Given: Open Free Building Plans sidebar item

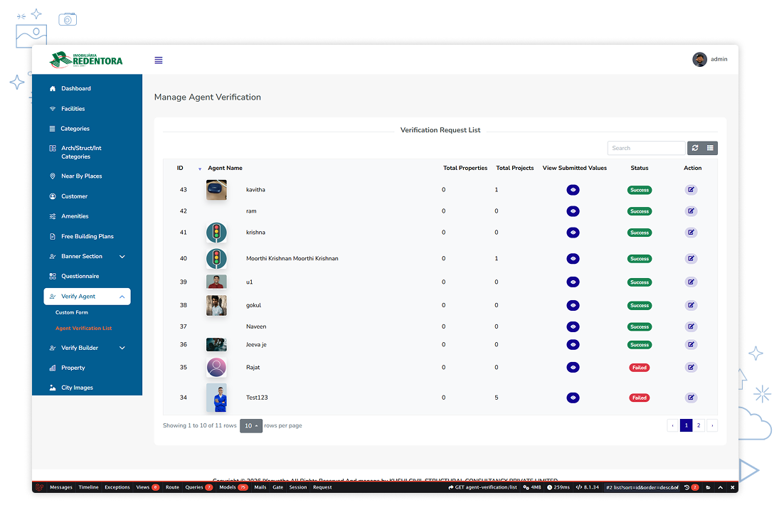Looking at the screenshot, I should [87, 236].
